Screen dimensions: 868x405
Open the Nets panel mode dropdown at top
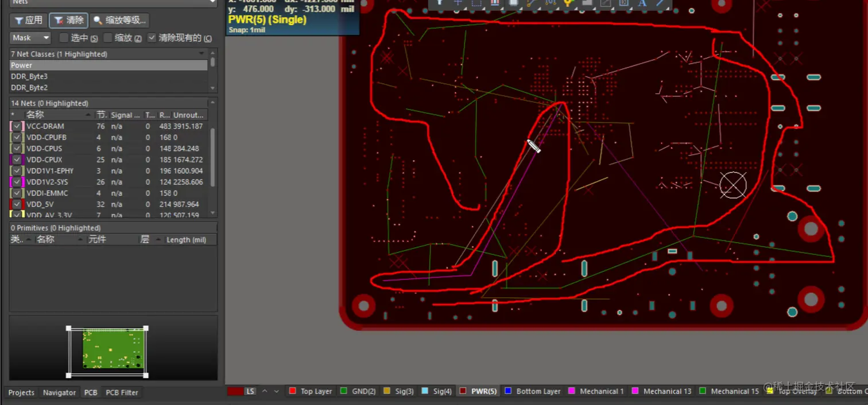point(113,2)
